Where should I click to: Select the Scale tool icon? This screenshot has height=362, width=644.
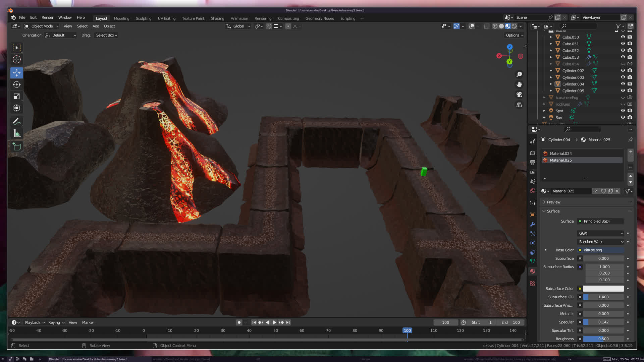pyautogui.click(x=16, y=97)
